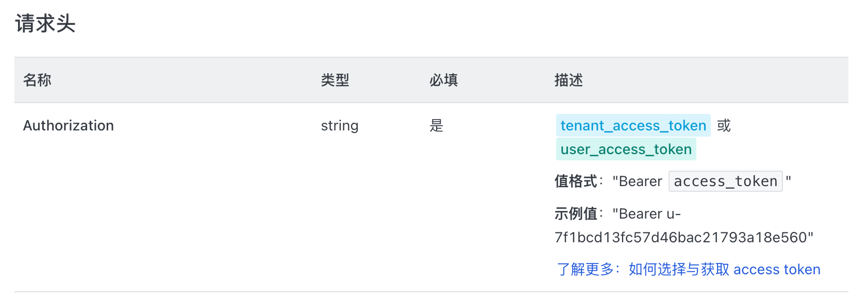Click the 名称 column header
This screenshot has height=299, width=868.
point(37,80)
